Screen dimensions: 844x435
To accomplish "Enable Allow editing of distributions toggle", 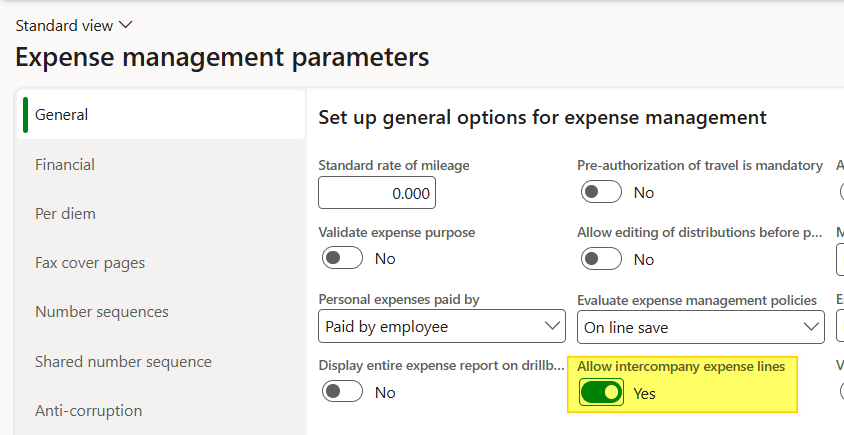I will pyautogui.click(x=601, y=259).
